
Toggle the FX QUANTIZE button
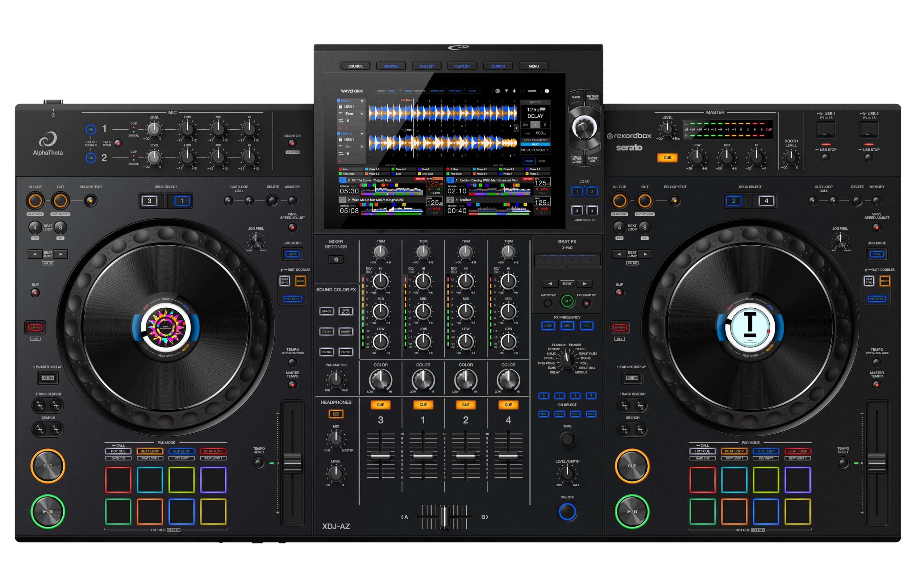pos(586,304)
